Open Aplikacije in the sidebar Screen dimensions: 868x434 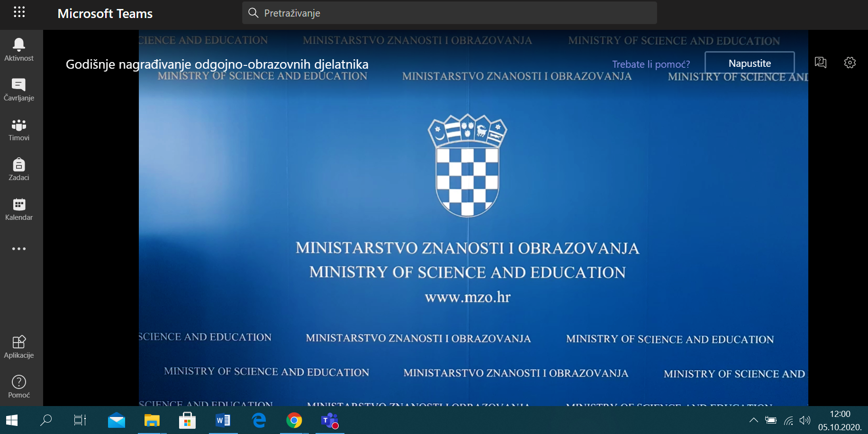click(x=19, y=347)
